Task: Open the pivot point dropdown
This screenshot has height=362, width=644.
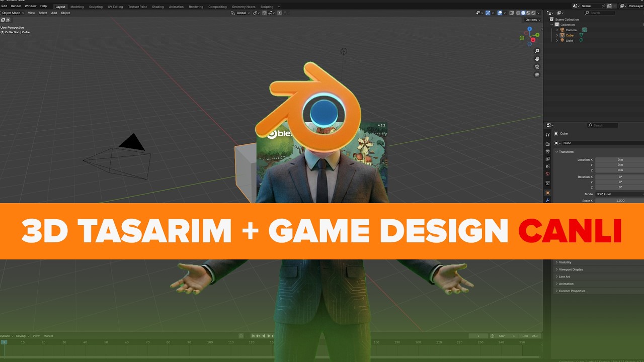Action: pyautogui.click(x=256, y=13)
